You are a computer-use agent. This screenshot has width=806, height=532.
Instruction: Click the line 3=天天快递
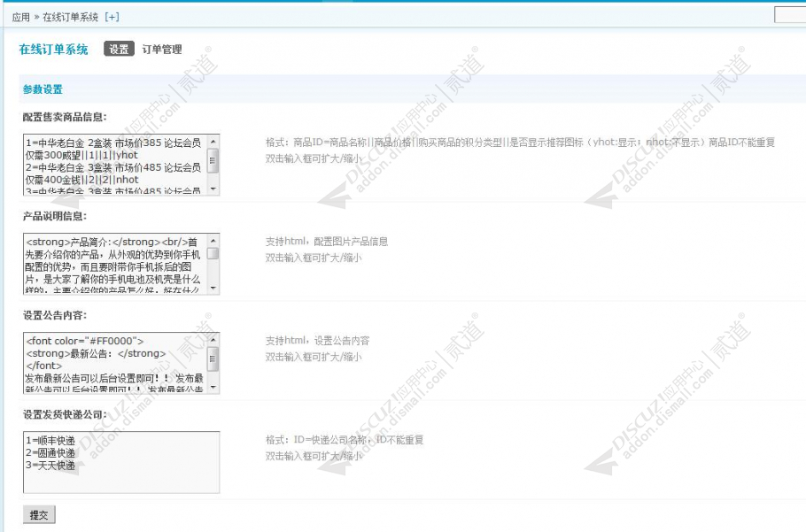click(50, 466)
